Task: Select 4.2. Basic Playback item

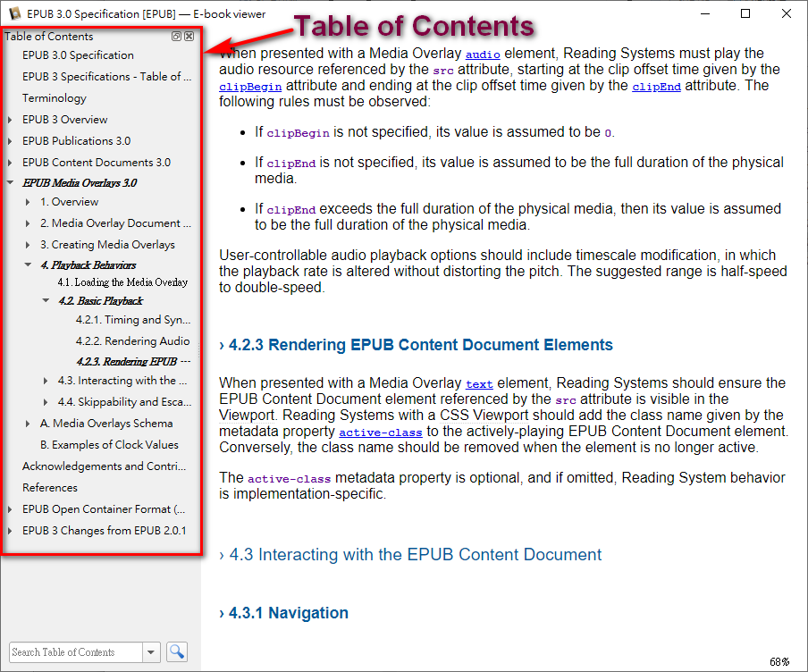Action: 100,300
